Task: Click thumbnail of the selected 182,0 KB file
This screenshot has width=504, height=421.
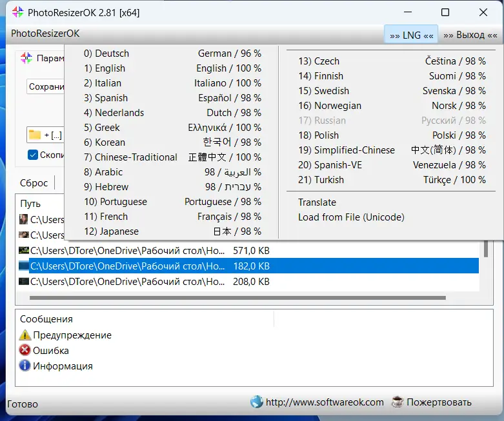Action: tap(24, 266)
